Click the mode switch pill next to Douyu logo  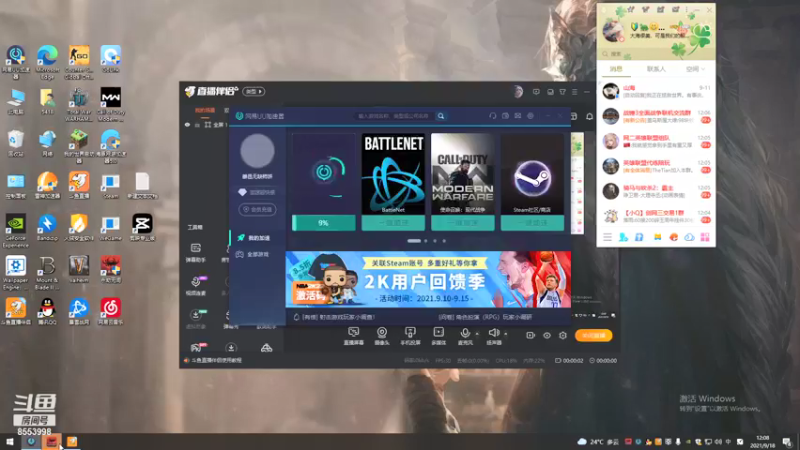(x=254, y=92)
